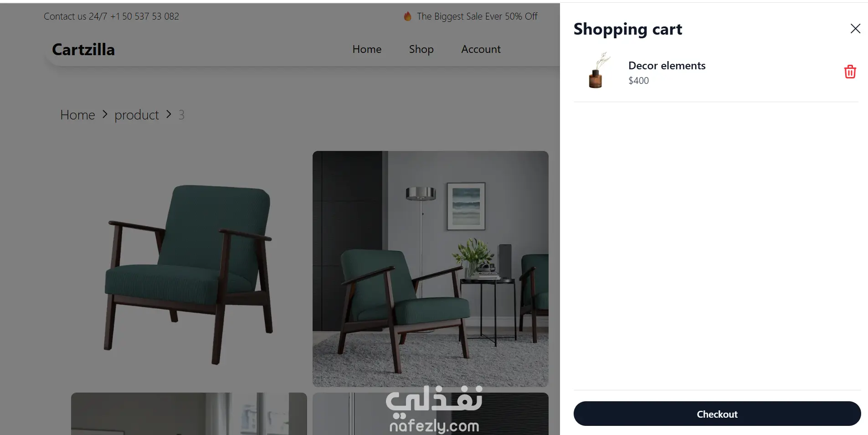Viewport: 868px width, 435px height.
Task: Click the fire sale icon in top bar
Action: (x=407, y=16)
